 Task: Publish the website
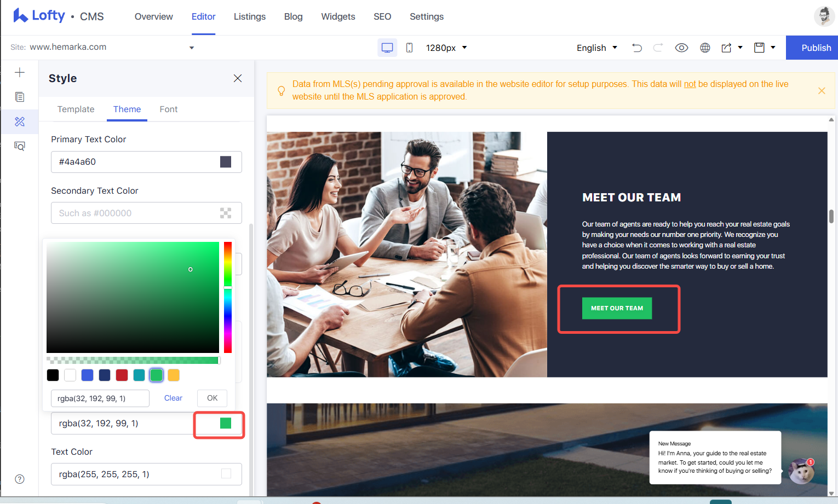(812, 48)
